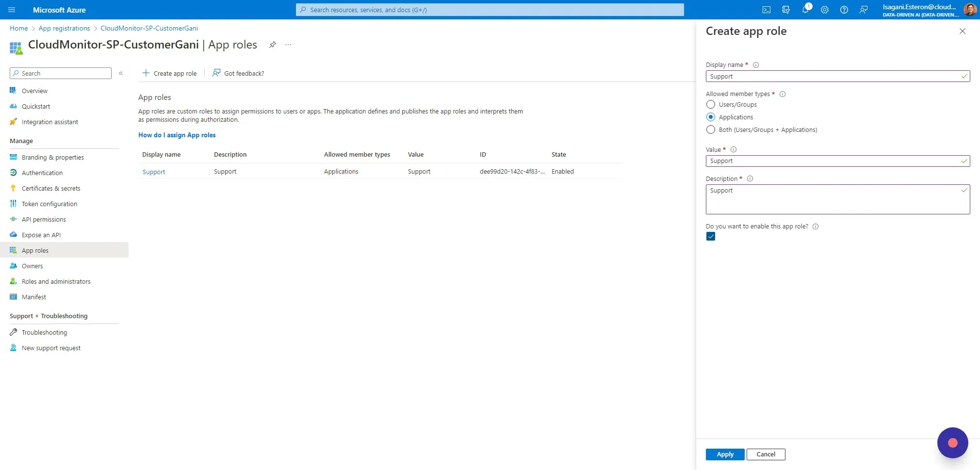Select Users/Groups member type
This screenshot has height=470, width=980.
coord(711,104)
